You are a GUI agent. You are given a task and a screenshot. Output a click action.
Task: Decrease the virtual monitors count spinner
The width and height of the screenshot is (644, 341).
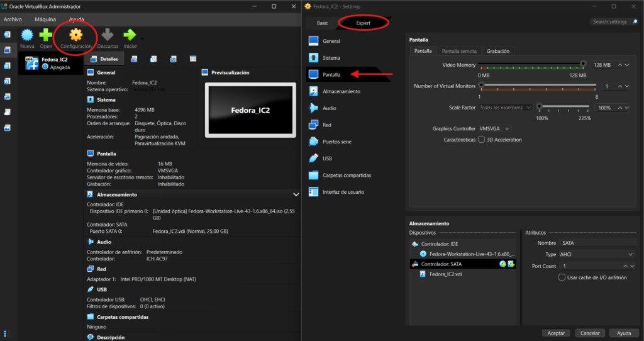627,86
